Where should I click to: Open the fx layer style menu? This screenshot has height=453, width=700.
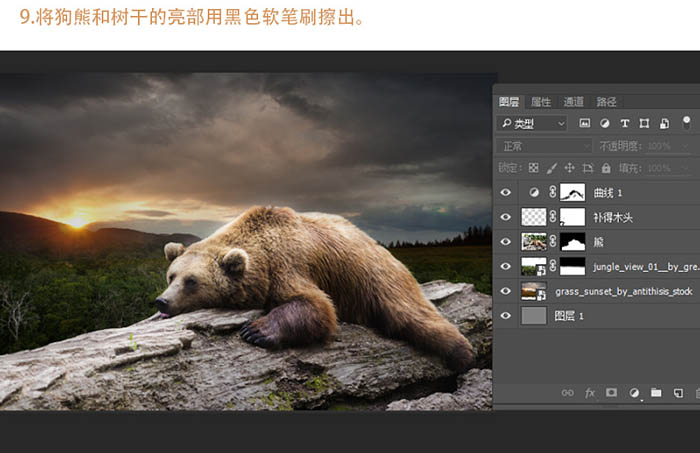pyautogui.click(x=590, y=393)
